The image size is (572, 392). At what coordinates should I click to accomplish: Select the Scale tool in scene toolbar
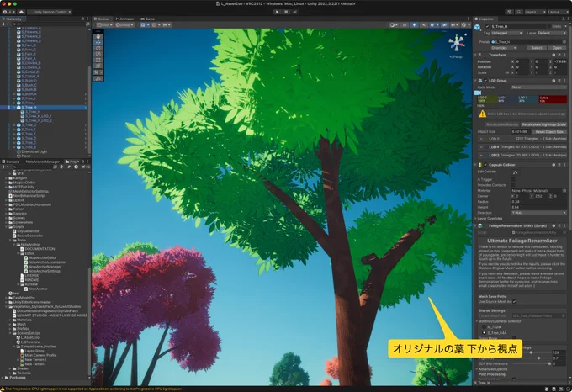(x=98, y=54)
